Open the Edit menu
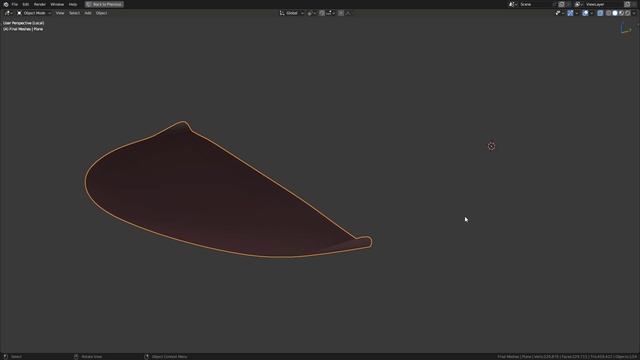This screenshot has height=360, width=640. click(26, 4)
